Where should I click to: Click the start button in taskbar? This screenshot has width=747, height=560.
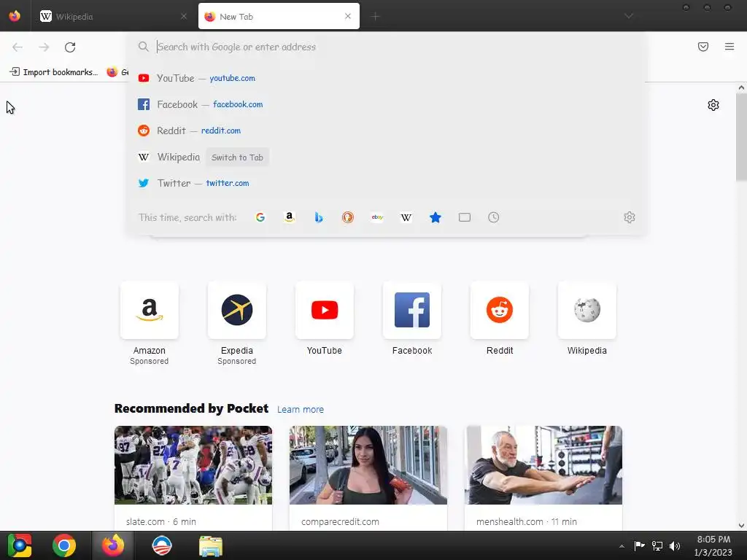[x=19, y=545]
